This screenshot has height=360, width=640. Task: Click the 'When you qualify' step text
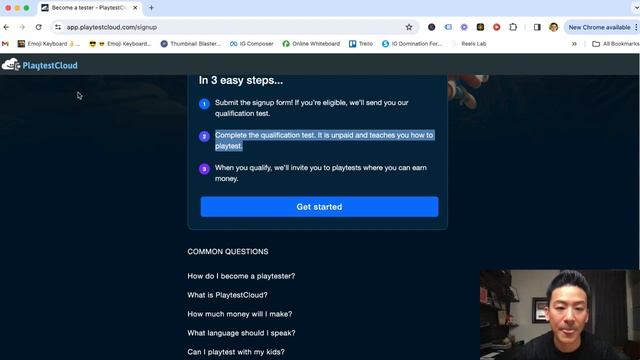(321, 173)
